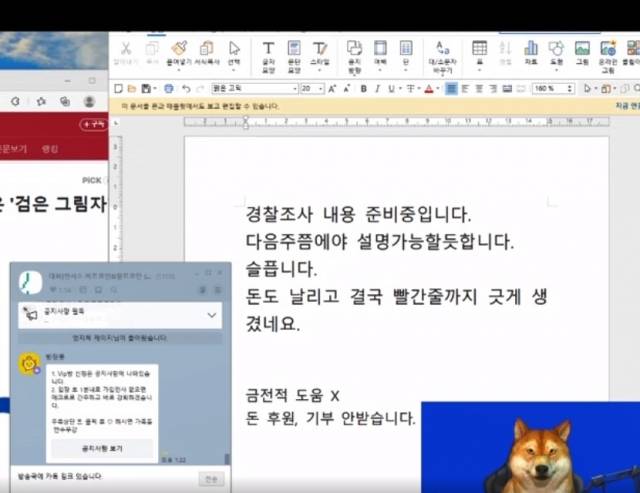This screenshot has height=493, width=640.
Task: Open Paragraph Shape (문단 모양) icon
Action: pos(294,48)
